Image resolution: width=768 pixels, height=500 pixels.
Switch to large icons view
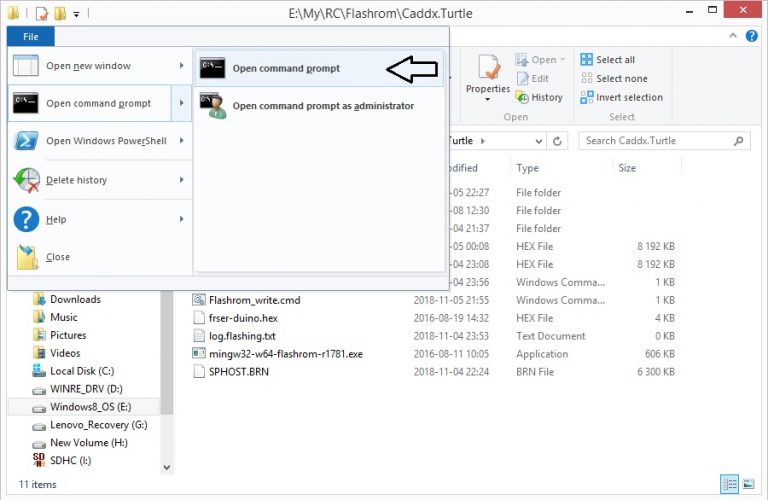(748, 485)
